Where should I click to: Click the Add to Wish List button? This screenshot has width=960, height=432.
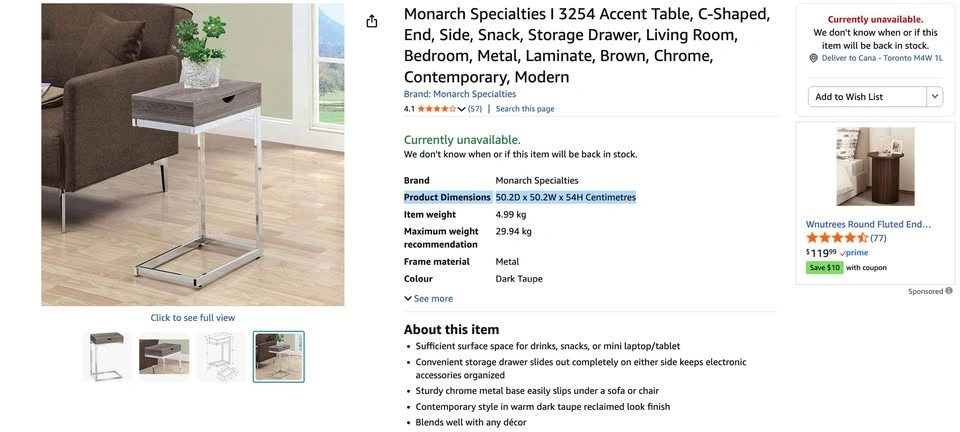click(x=867, y=97)
